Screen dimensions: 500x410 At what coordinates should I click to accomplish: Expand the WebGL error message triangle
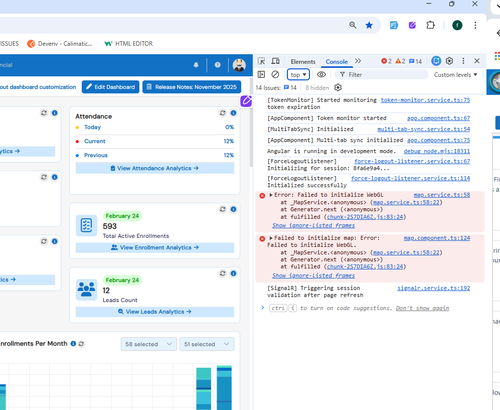[x=271, y=195]
